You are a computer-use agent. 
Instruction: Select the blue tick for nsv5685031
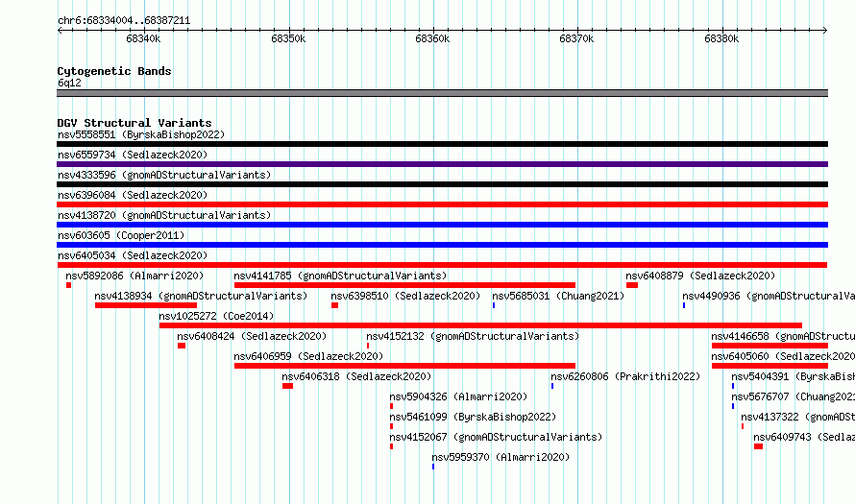(494, 305)
